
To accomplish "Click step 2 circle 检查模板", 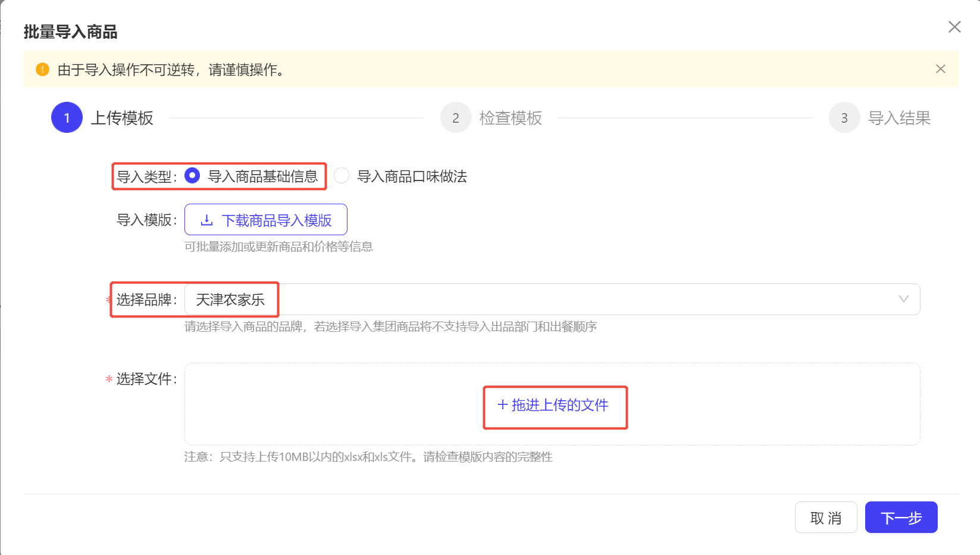I will [x=456, y=117].
